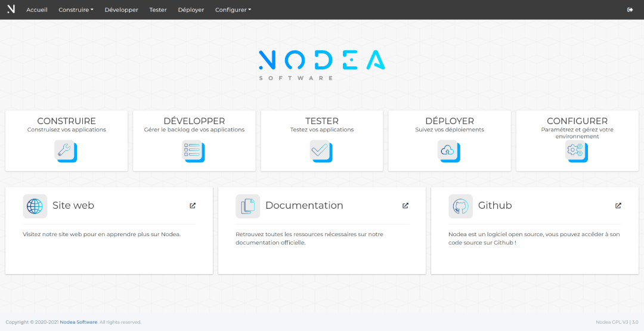644x331 pixels.
Task: Open external link icon on Documentation card
Action: tap(405, 206)
